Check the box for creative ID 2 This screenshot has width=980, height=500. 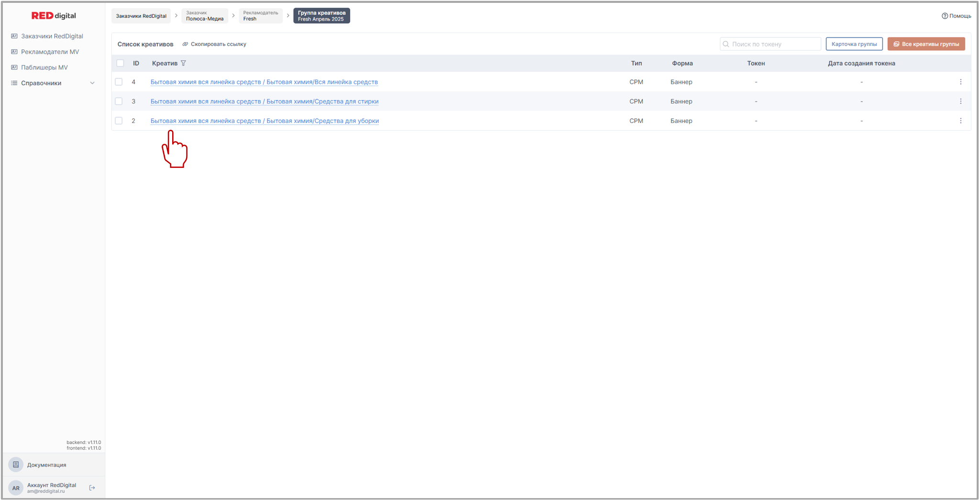click(119, 121)
